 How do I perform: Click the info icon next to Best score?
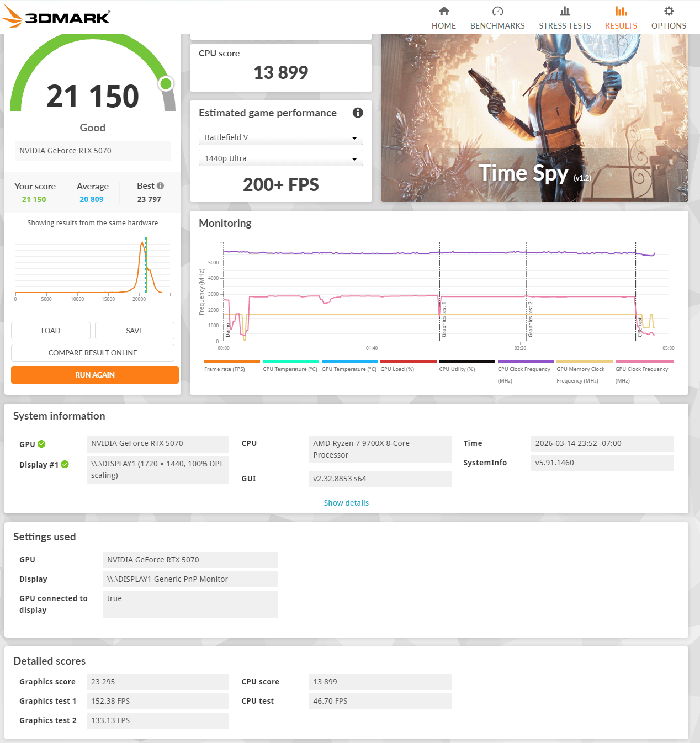pos(160,186)
